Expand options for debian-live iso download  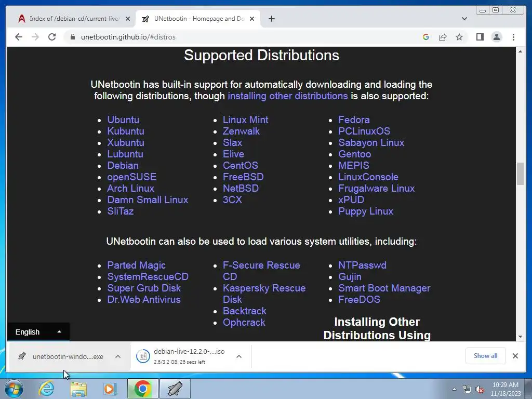click(x=239, y=356)
